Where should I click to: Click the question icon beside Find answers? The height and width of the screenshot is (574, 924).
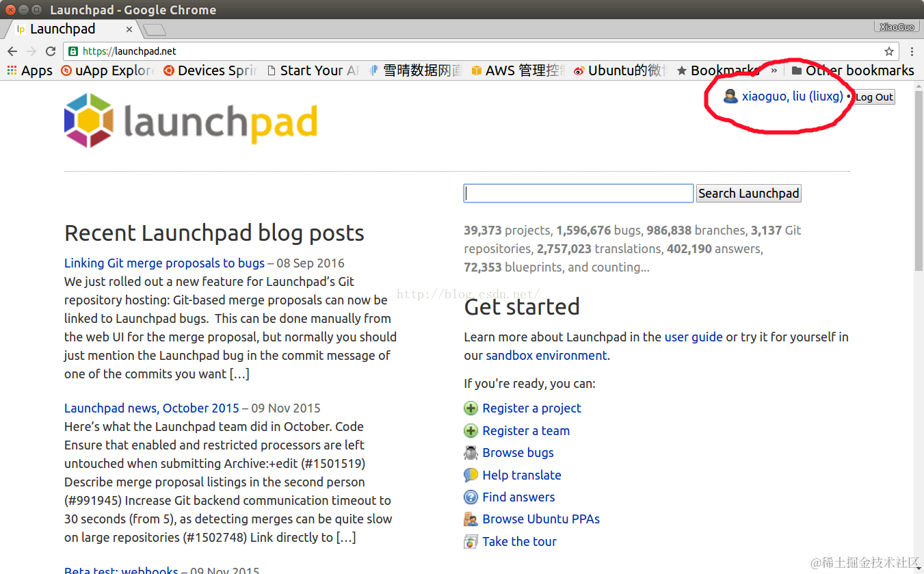coord(471,497)
